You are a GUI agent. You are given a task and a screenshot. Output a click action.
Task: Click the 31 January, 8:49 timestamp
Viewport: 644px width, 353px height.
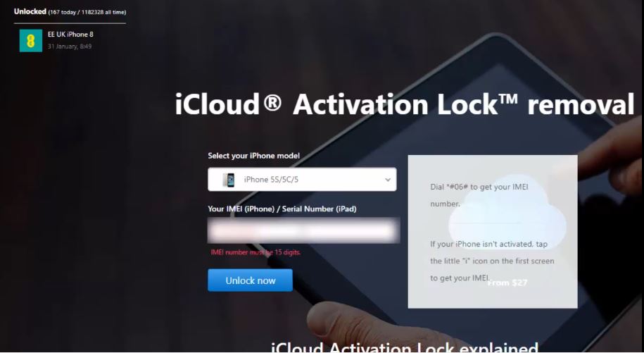click(x=70, y=47)
